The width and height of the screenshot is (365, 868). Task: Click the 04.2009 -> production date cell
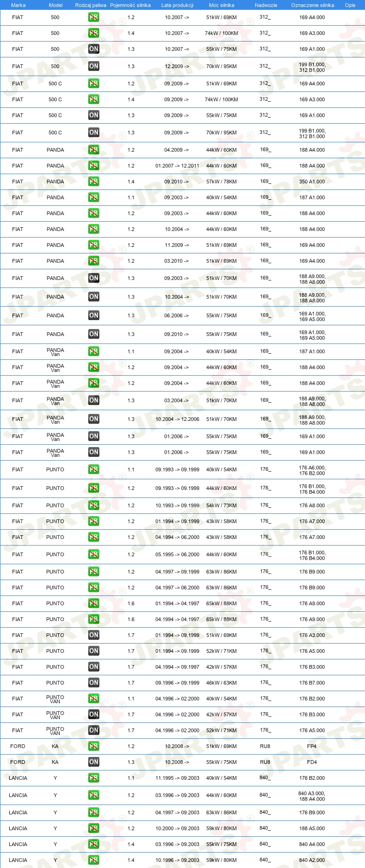pyautogui.click(x=176, y=150)
